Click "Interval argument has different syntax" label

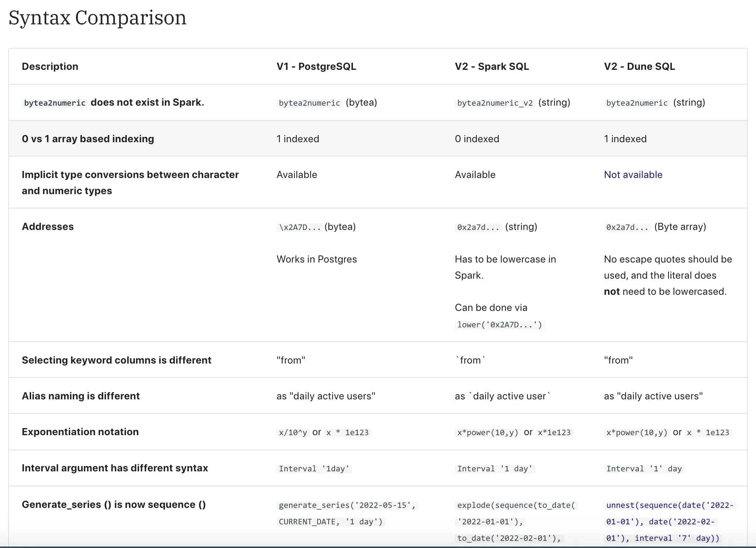(x=115, y=468)
